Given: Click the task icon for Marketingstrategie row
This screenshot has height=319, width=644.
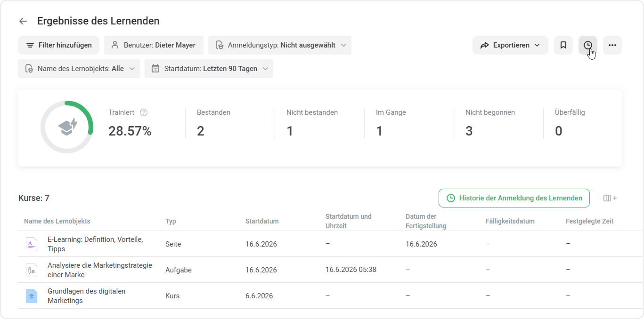Looking at the screenshot, I should pyautogui.click(x=31, y=270).
